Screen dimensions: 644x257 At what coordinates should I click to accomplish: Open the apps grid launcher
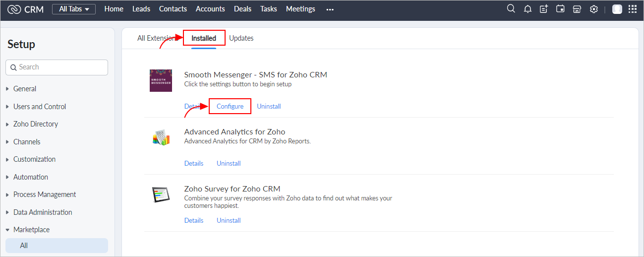coord(632,9)
